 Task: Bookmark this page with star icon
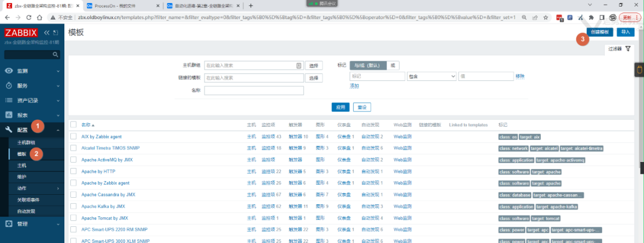tap(546, 18)
